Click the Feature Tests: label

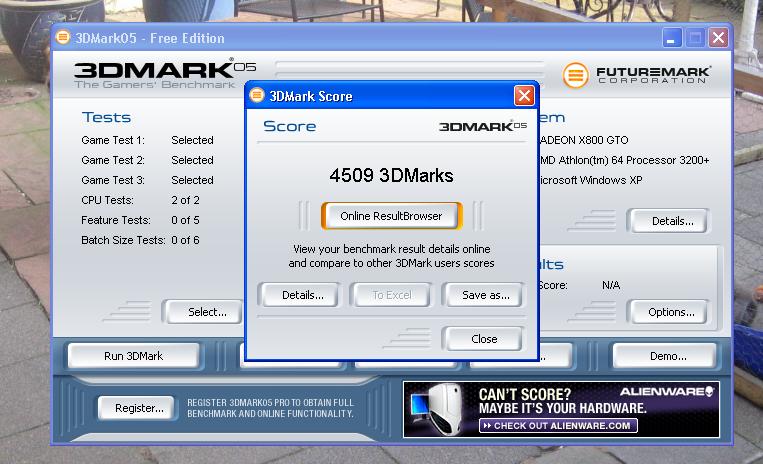coord(116,220)
